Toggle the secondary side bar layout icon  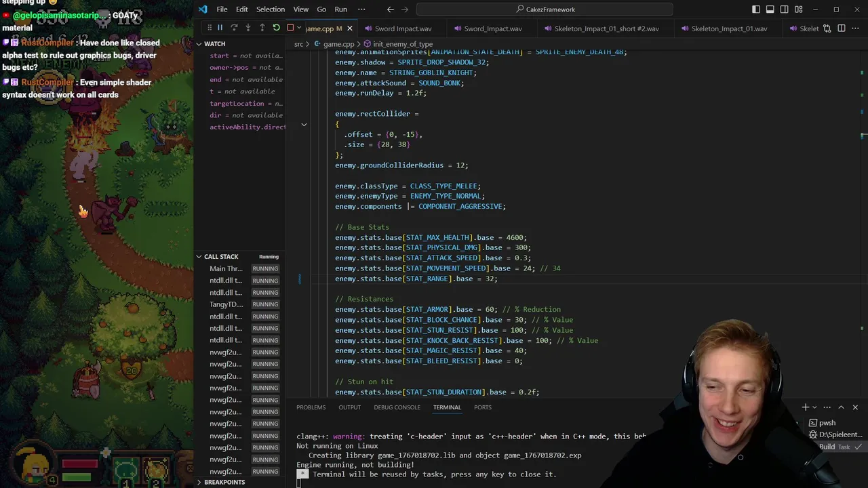[x=785, y=9]
